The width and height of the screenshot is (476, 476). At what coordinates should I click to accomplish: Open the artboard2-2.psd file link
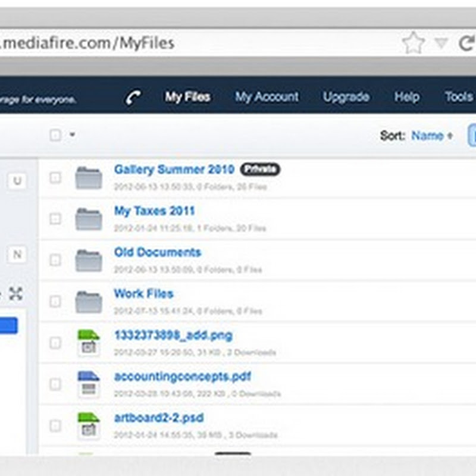pos(159,418)
